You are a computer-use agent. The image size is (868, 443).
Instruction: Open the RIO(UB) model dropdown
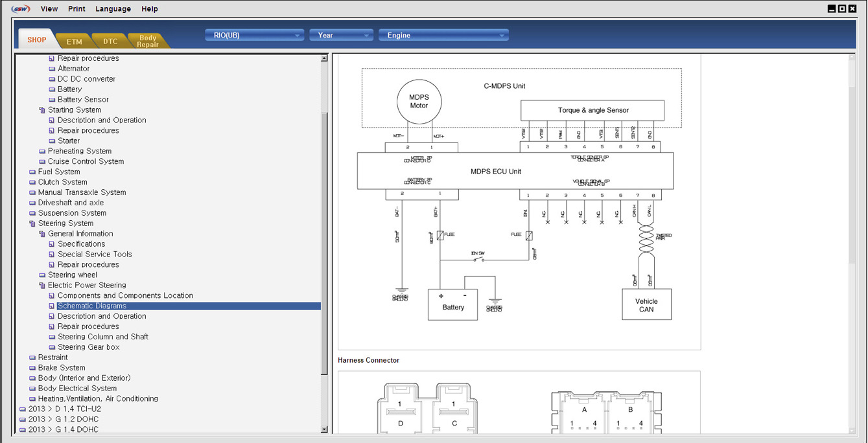pos(254,36)
